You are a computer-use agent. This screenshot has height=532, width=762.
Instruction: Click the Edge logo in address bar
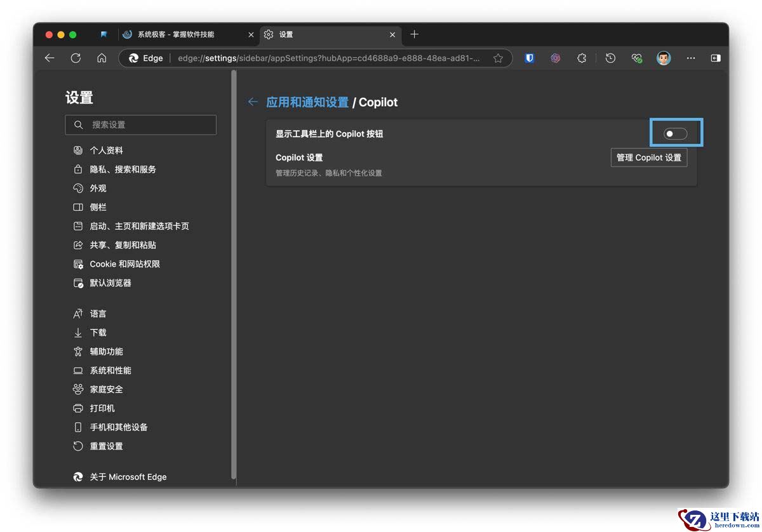[134, 58]
